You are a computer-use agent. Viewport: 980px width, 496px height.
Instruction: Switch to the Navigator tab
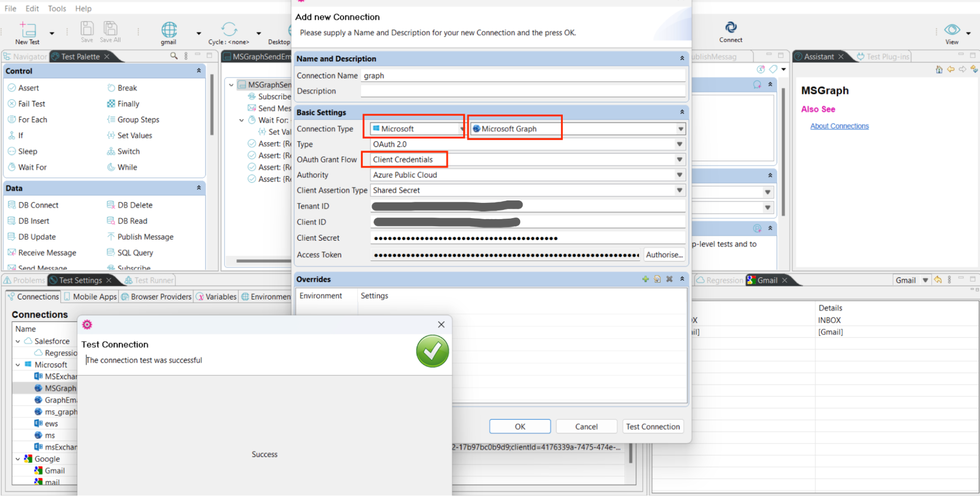tap(25, 56)
